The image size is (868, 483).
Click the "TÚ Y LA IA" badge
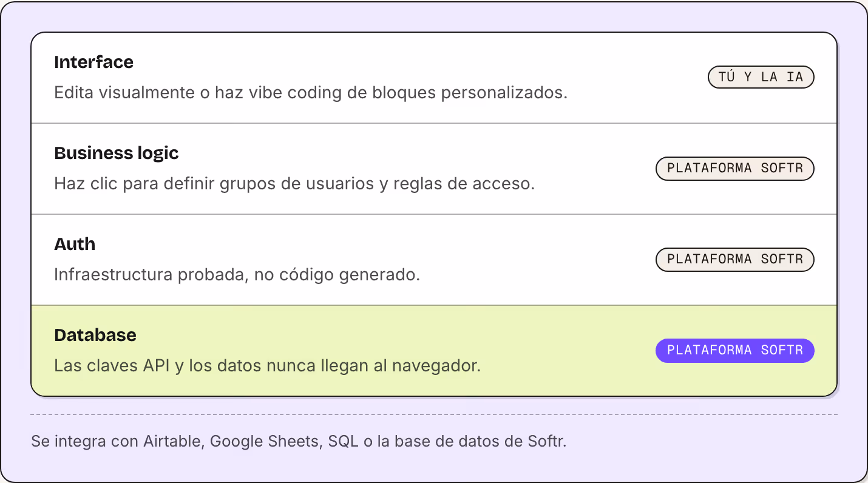(x=761, y=77)
